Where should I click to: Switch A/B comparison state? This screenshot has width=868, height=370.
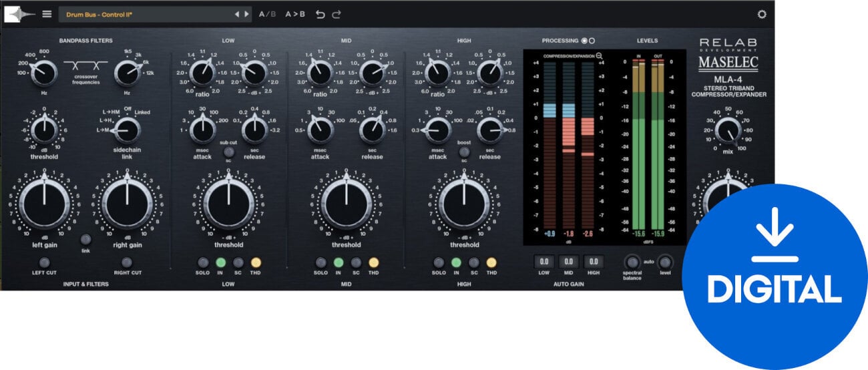click(267, 14)
